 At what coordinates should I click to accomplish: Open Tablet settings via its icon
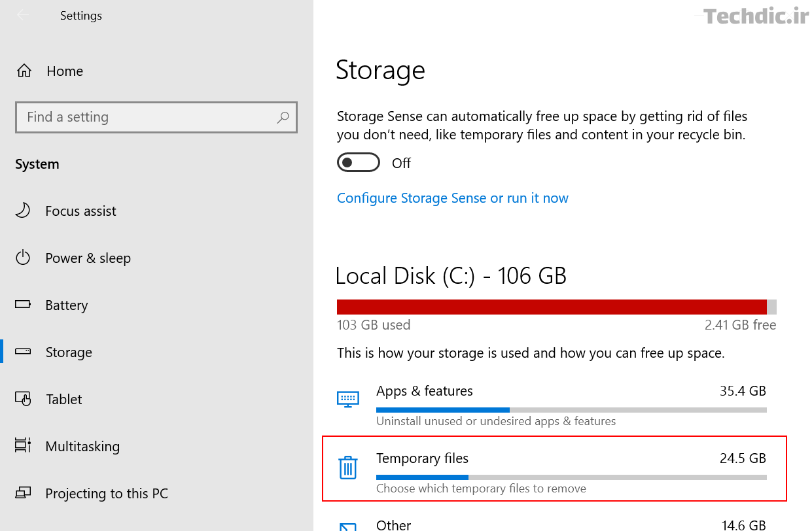23,399
